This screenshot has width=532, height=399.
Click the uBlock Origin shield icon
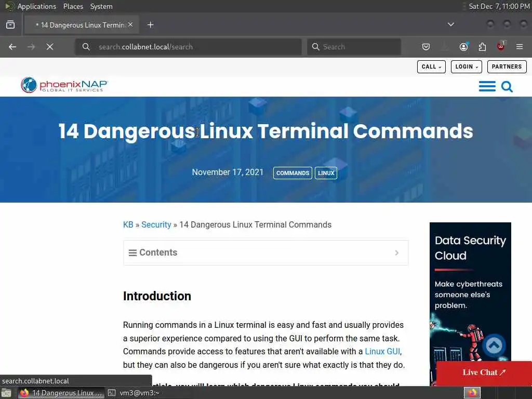click(x=501, y=46)
